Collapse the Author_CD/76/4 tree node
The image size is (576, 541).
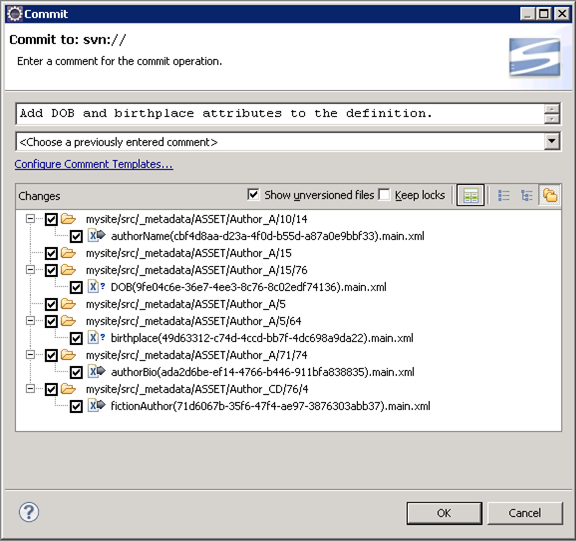click(x=30, y=389)
